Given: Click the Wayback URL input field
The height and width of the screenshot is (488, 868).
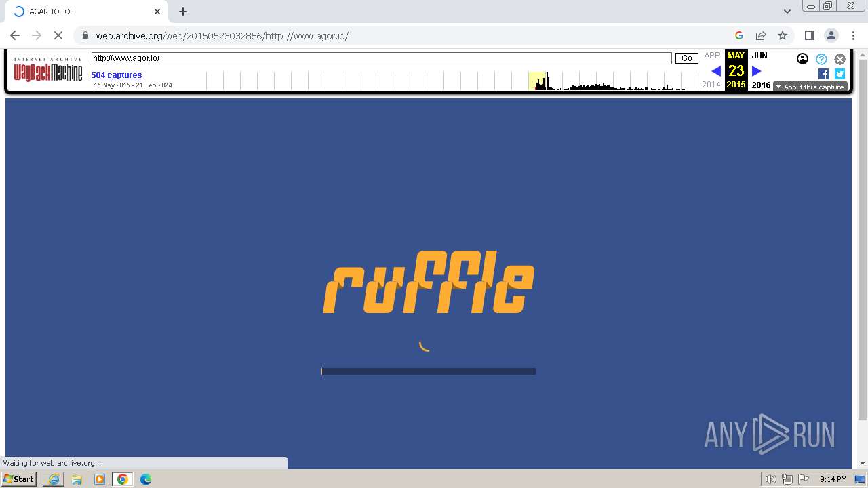Looking at the screenshot, I should pos(381,58).
